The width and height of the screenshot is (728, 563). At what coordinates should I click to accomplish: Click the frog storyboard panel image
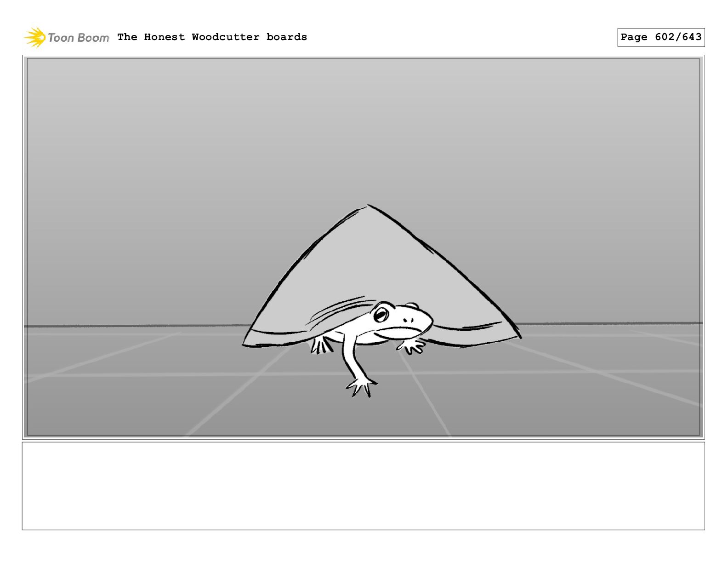(x=363, y=247)
